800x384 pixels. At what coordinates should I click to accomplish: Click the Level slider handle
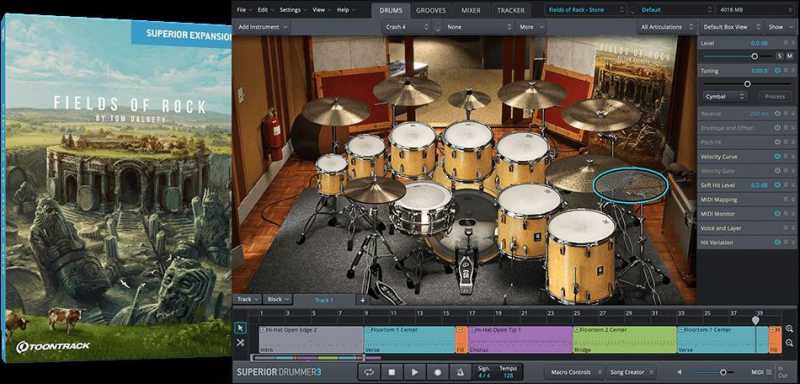pos(755,56)
